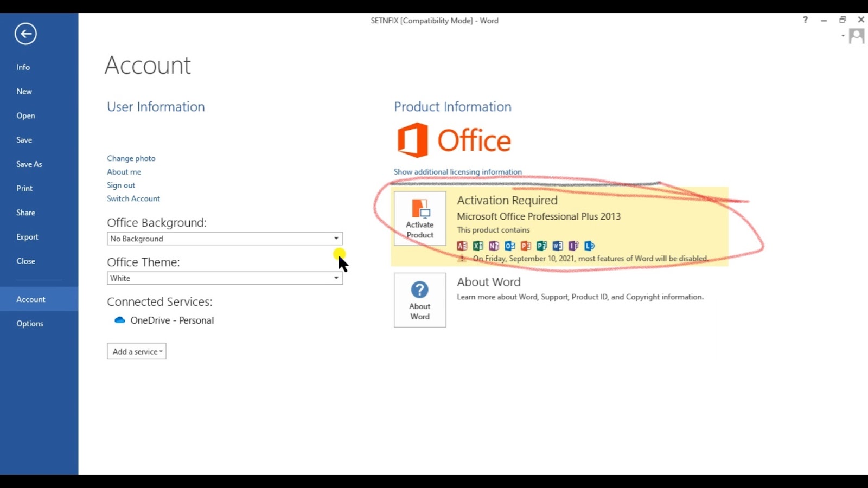Click Microsoft Office Professional Plus 2013 text

coord(539,216)
